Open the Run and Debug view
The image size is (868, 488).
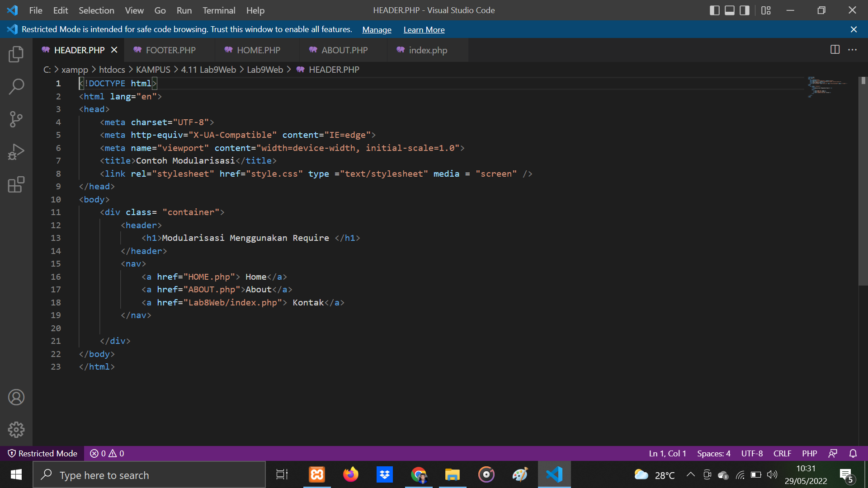coord(16,151)
